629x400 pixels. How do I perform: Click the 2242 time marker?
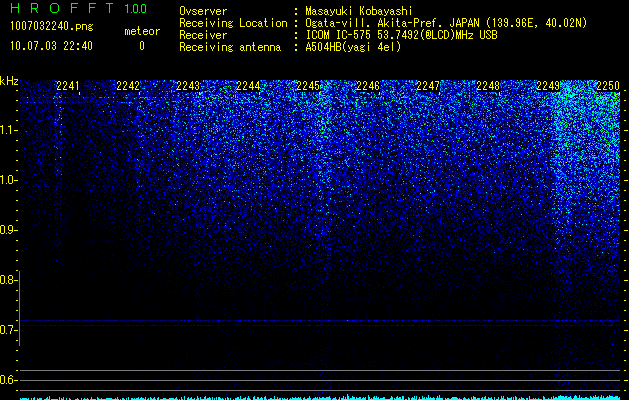tap(128, 86)
